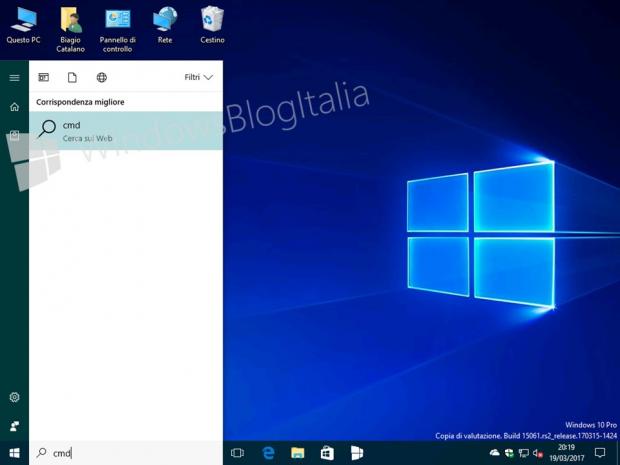Image resolution: width=620 pixels, height=465 pixels.
Task: Filter search results by apps
Action: pyautogui.click(x=44, y=77)
